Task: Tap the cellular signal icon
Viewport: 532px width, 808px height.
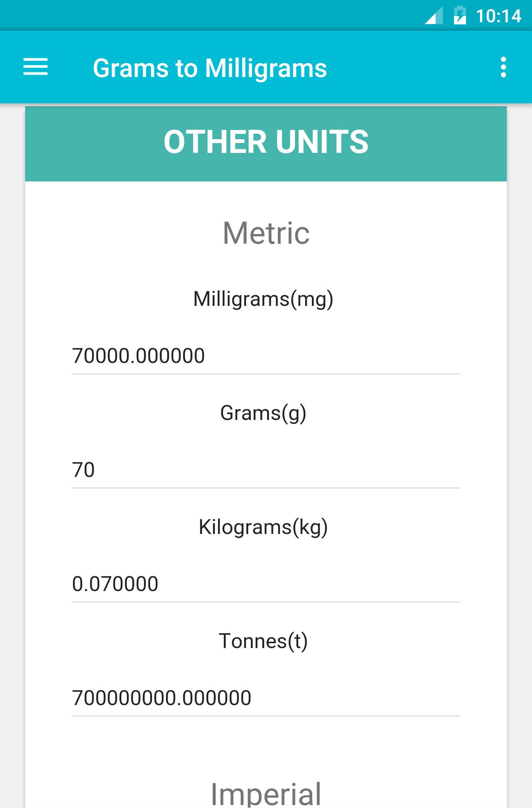Action: click(x=434, y=16)
